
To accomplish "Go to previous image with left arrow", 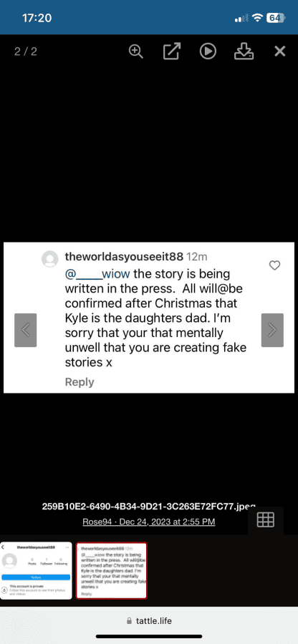I will click(26, 330).
